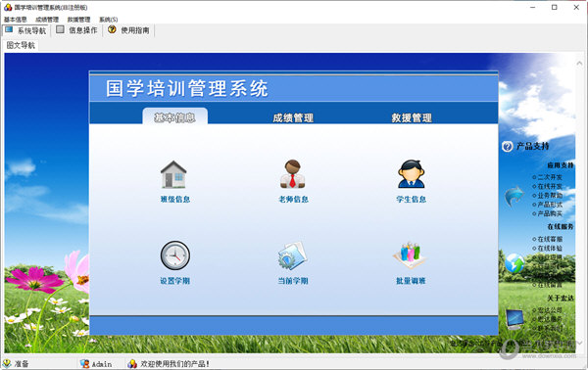588x370 pixels.
Task: Click the 当前学期 label link
Action: point(293,281)
